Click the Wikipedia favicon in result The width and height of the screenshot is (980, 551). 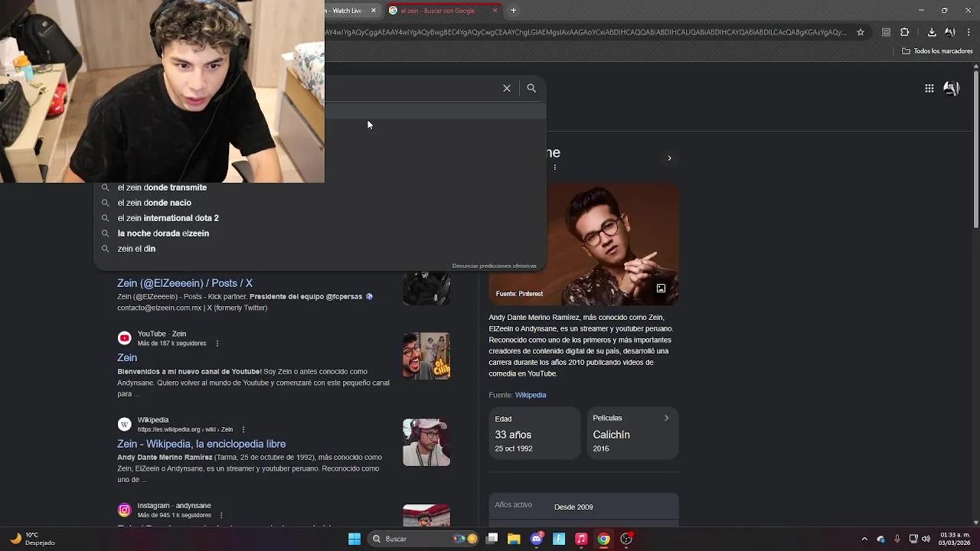coord(124,424)
